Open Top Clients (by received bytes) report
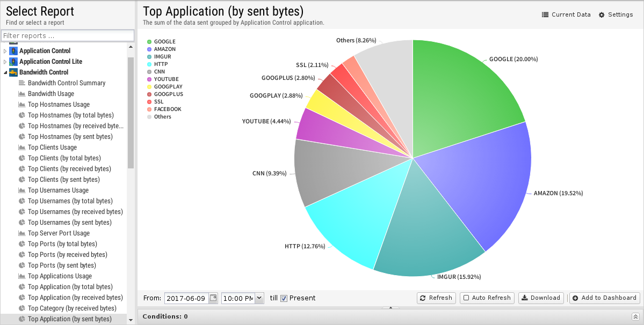This screenshot has height=325, width=644. [x=69, y=169]
